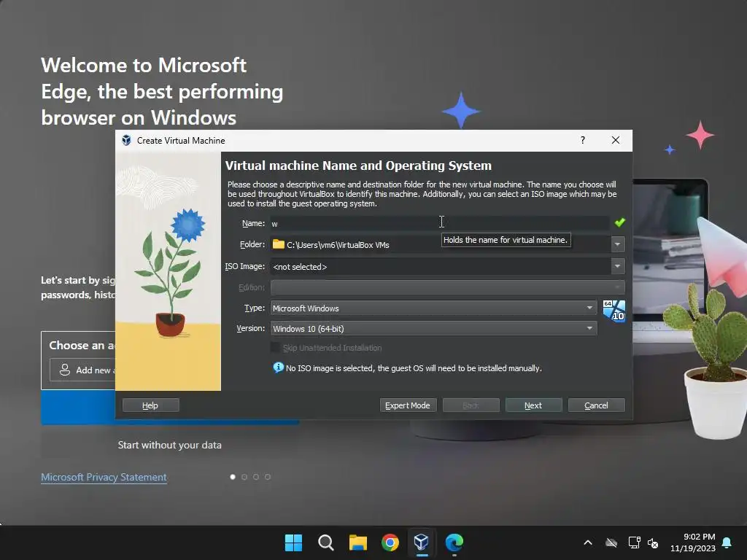Open the Type dropdown showing Microsoft Windows

click(433, 308)
